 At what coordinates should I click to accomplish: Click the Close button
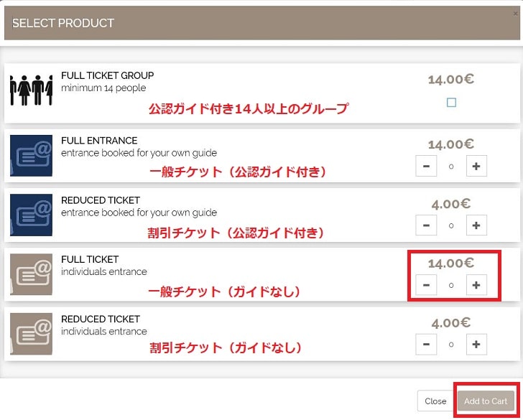pyautogui.click(x=435, y=401)
